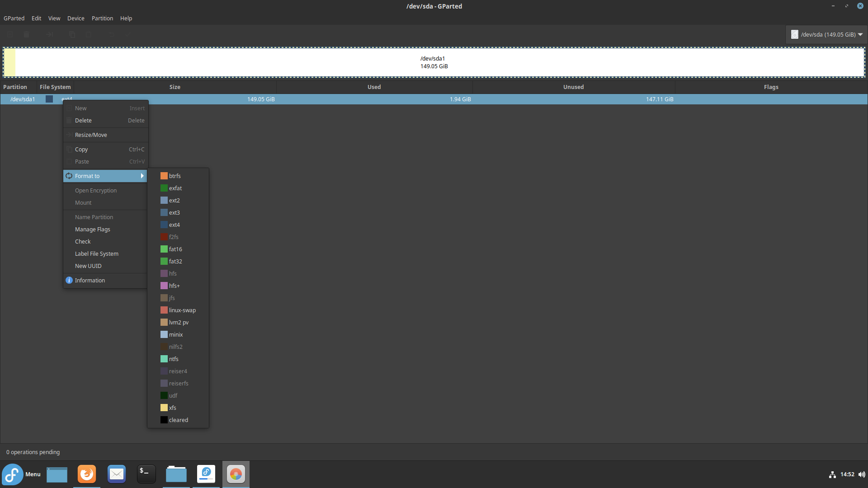Image resolution: width=868 pixels, height=488 pixels.
Task: Click the dimmed Undo toolbar icon
Action: pos(111,34)
